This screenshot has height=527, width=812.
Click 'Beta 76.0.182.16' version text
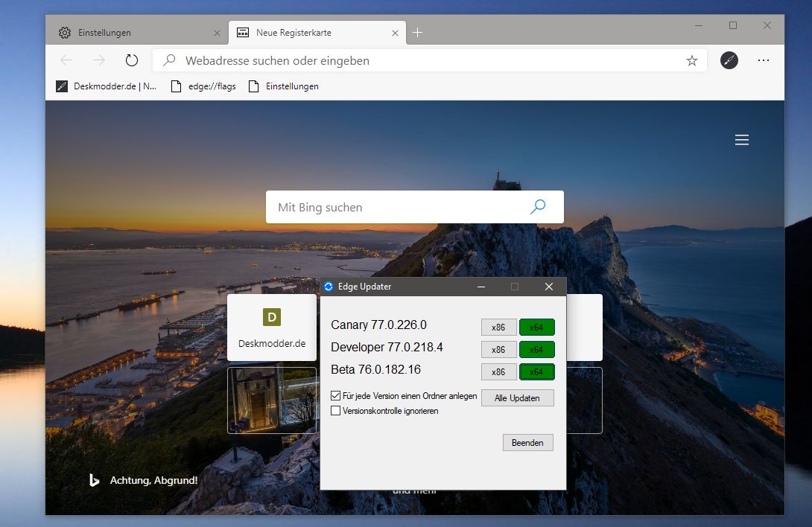pos(376,370)
